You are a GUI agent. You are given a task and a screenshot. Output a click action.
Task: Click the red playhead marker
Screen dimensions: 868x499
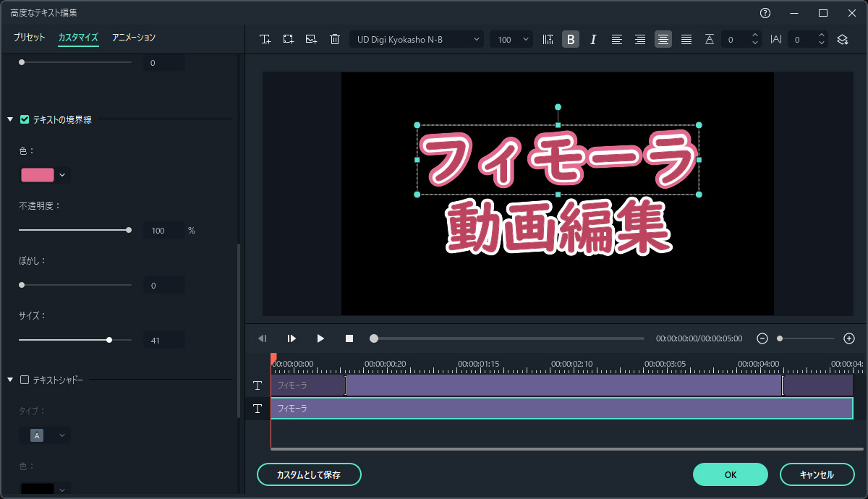[273, 359]
